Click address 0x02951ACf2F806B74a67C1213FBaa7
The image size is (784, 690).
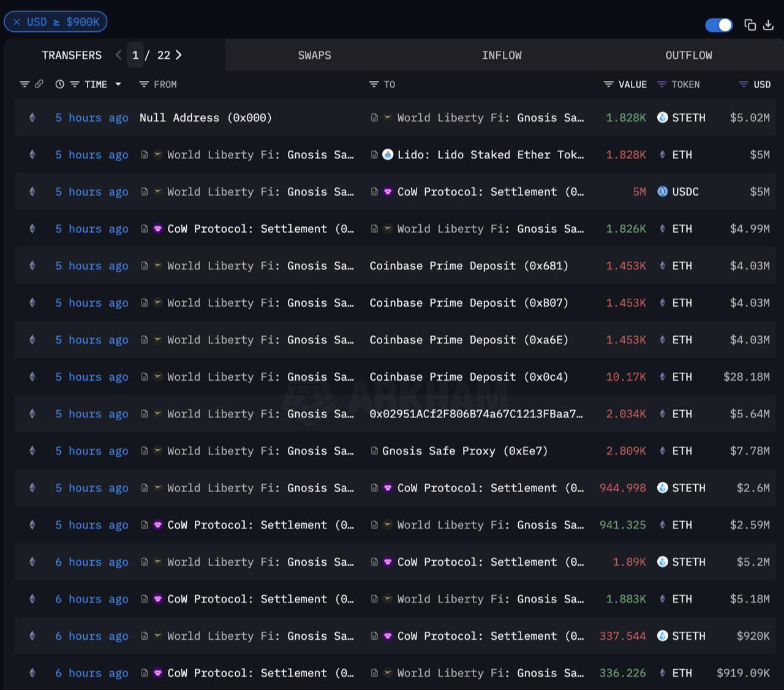(x=477, y=414)
